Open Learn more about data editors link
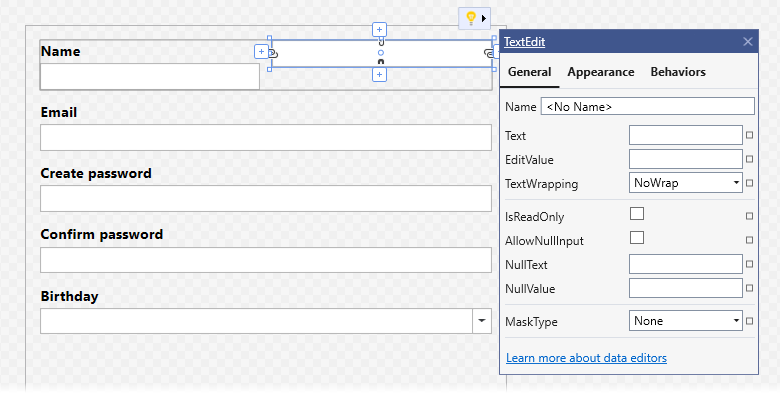This screenshot has width=780, height=400. click(586, 358)
